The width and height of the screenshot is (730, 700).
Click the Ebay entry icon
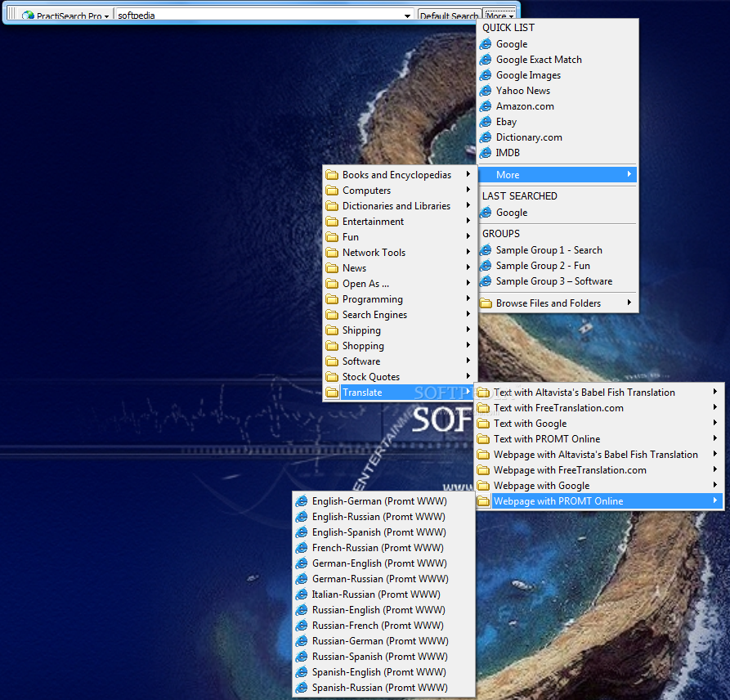point(486,122)
